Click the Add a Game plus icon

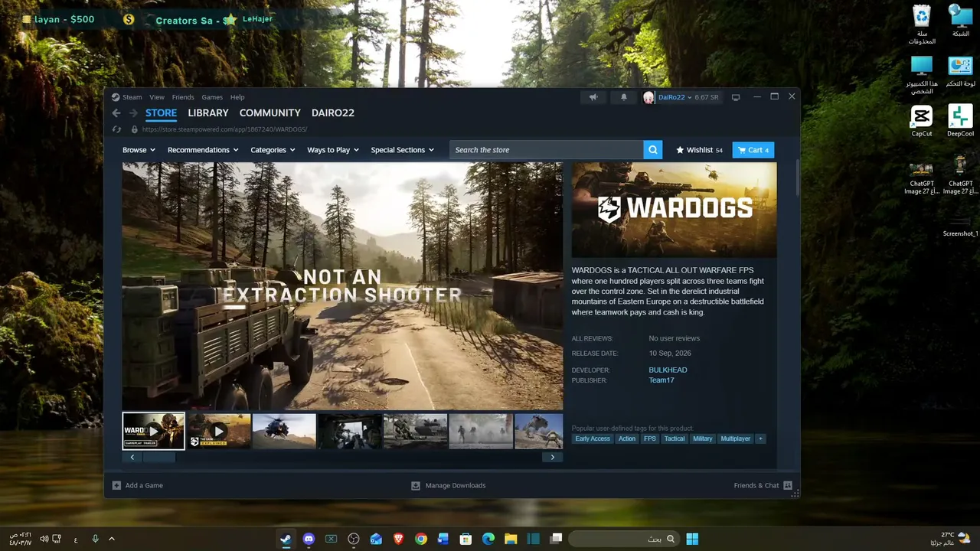116,485
